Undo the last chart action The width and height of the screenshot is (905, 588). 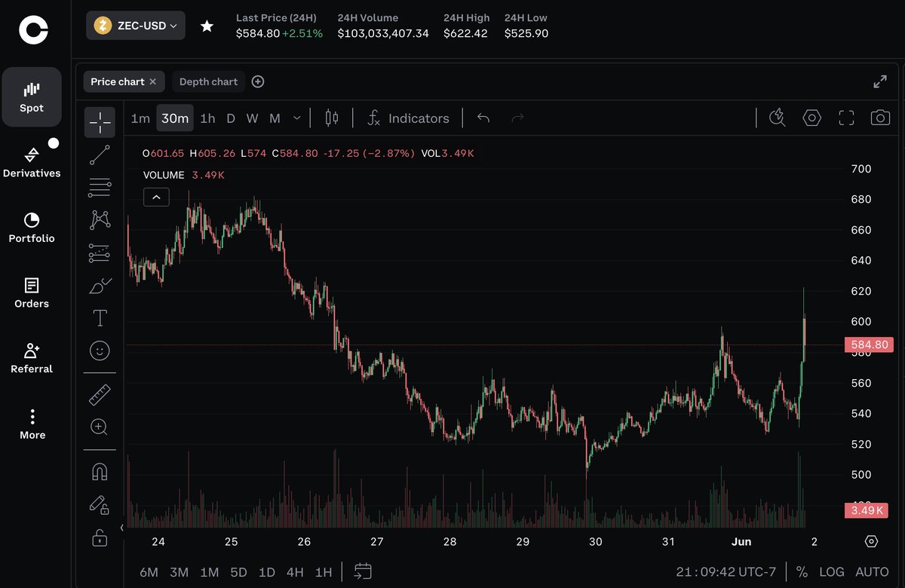point(483,118)
